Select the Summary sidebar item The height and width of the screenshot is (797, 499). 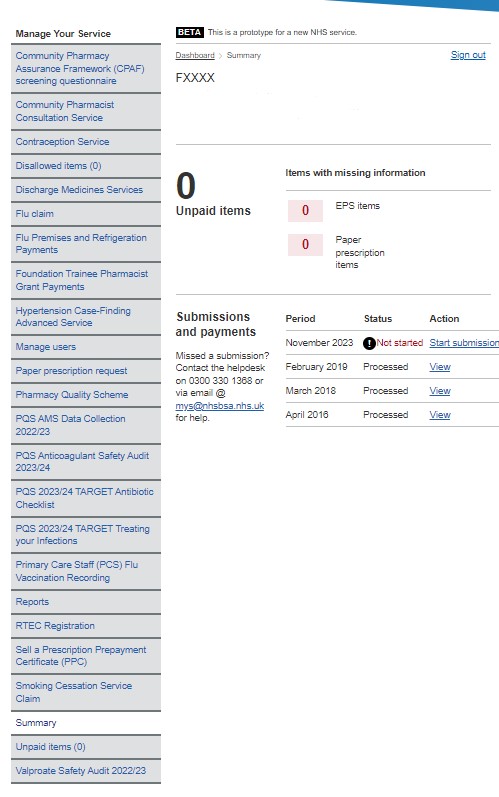tap(86, 723)
